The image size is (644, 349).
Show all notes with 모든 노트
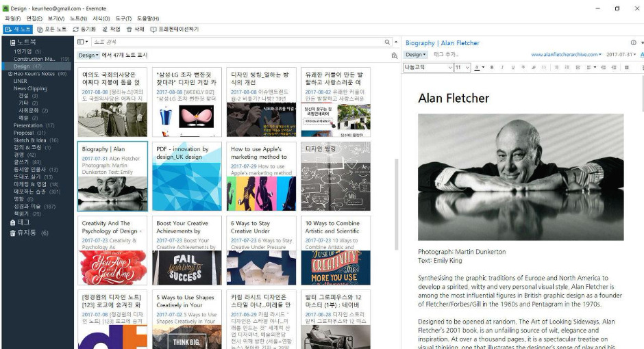[x=52, y=29]
